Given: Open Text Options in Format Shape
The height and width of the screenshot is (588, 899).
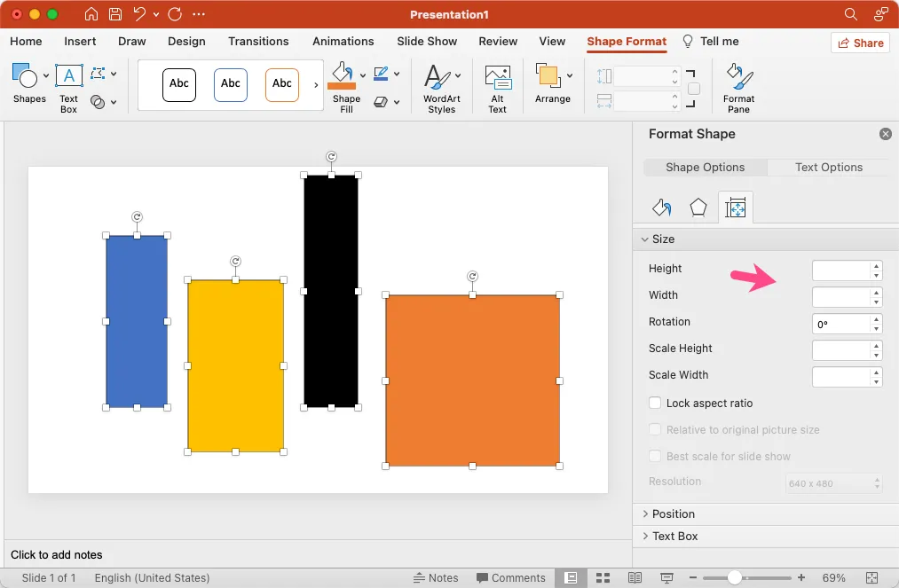Looking at the screenshot, I should tap(827, 167).
